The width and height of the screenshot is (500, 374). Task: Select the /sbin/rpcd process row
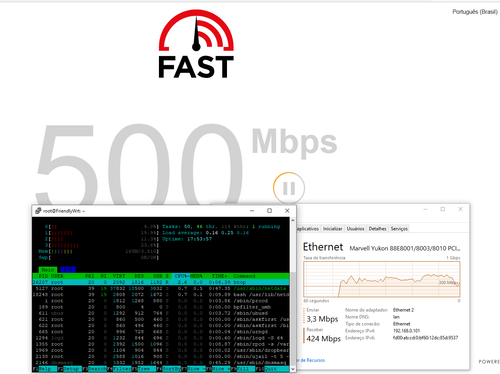[161, 344]
